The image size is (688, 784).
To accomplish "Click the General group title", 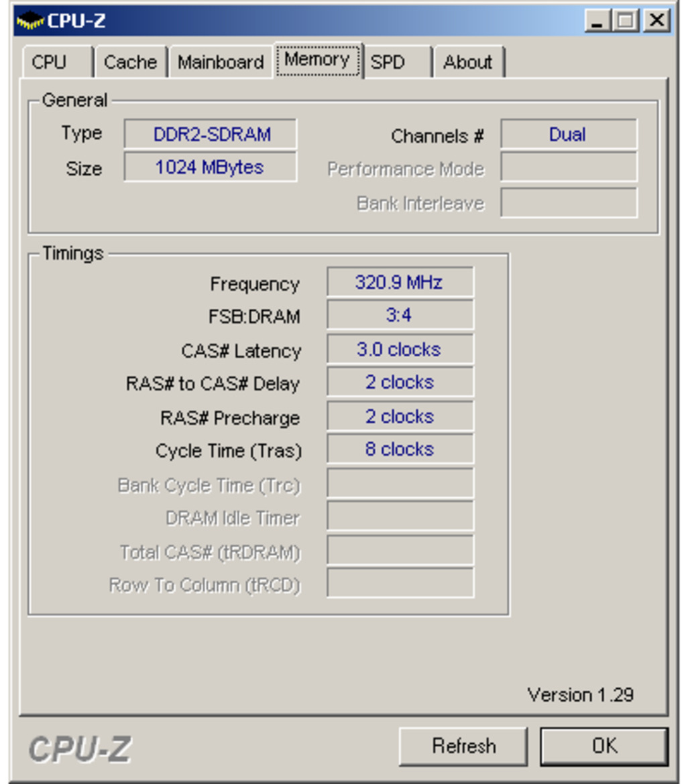I will coord(74,100).
